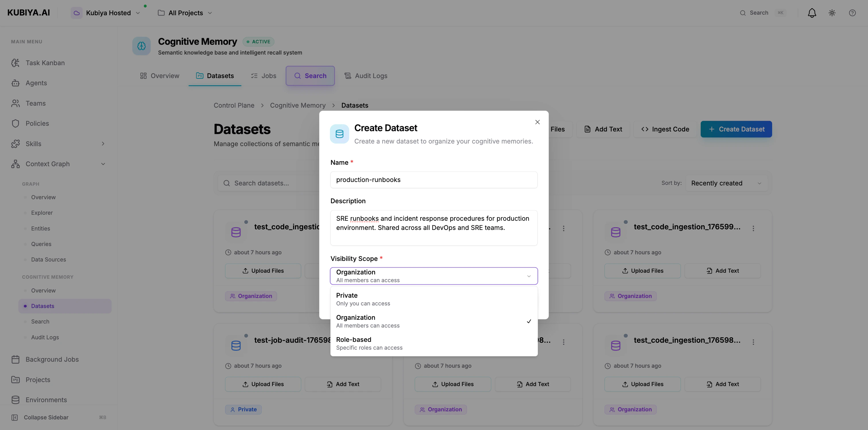The width and height of the screenshot is (868, 430).
Task: Click the Control Plane breadcrumb link
Action: point(234,105)
